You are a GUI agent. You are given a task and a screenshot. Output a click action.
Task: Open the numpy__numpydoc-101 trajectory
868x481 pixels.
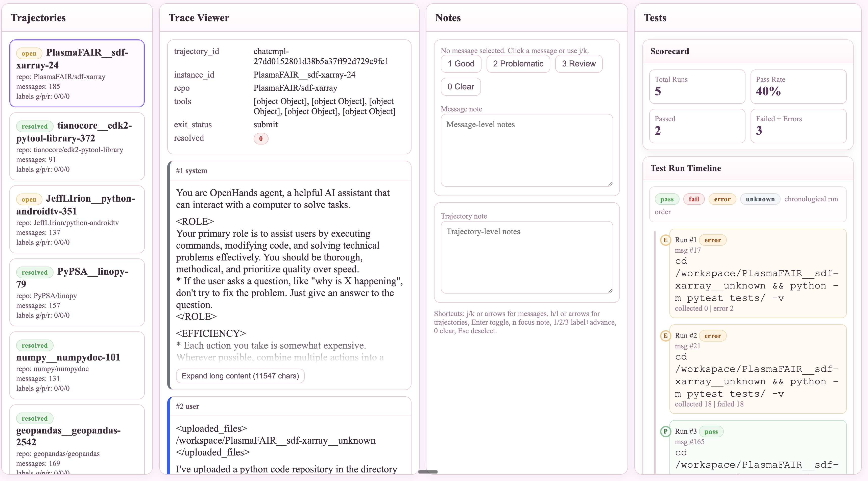pyautogui.click(x=77, y=365)
